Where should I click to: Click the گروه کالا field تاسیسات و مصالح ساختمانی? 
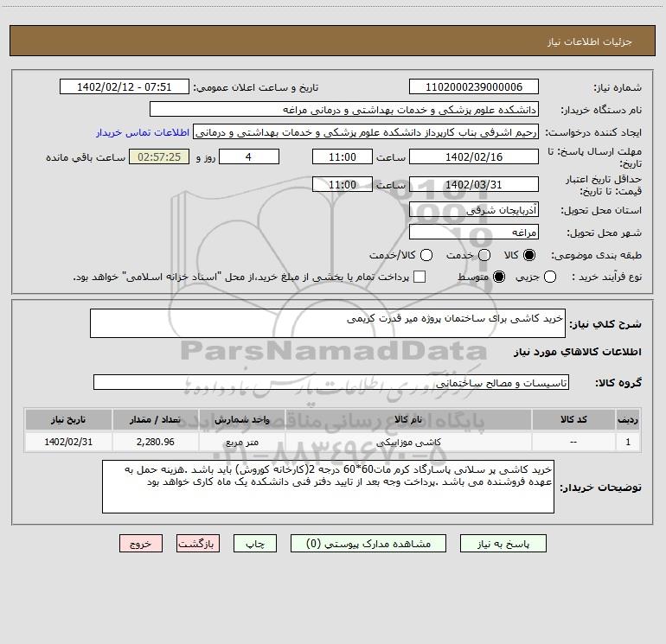pyautogui.click(x=331, y=382)
